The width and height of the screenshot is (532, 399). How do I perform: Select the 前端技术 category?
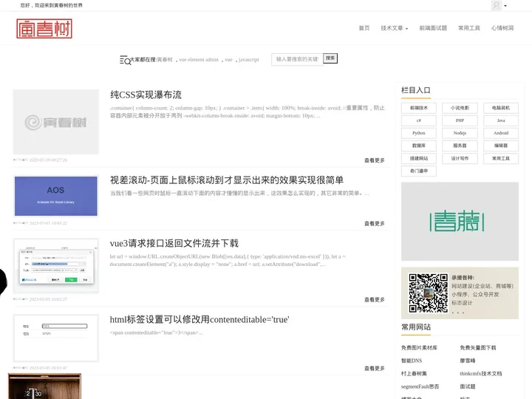(x=419, y=108)
